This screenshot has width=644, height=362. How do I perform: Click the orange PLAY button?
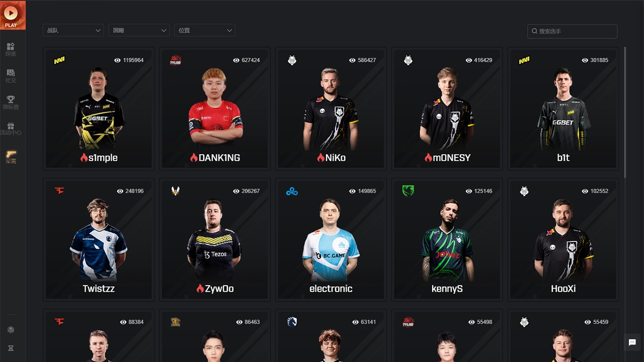11,15
